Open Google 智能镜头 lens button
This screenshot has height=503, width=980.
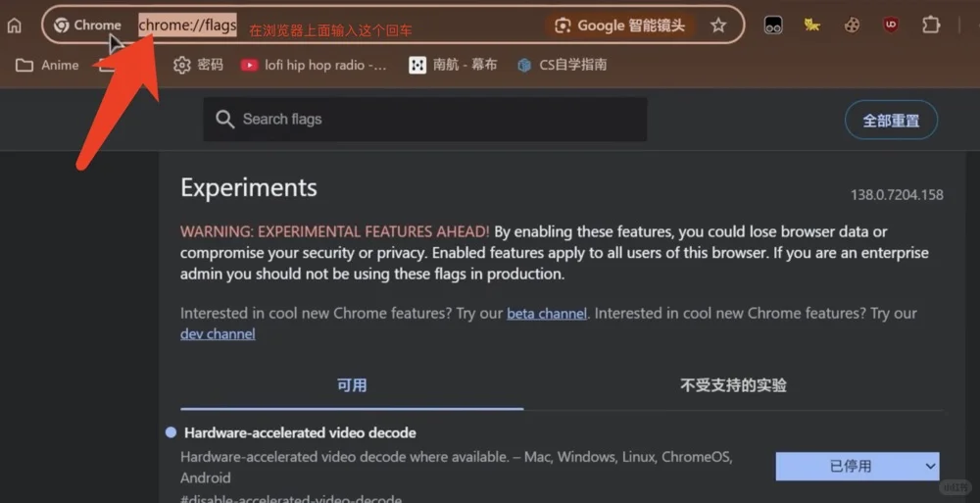click(x=620, y=25)
